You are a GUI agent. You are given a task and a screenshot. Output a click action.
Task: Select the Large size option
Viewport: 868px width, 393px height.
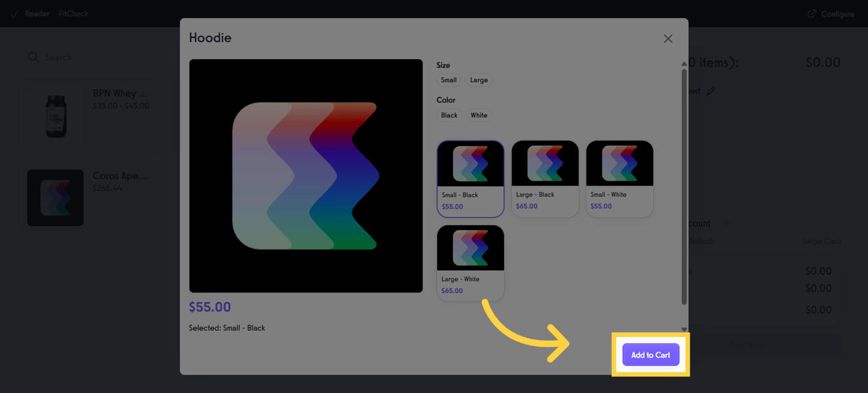pyautogui.click(x=479, y=80)
